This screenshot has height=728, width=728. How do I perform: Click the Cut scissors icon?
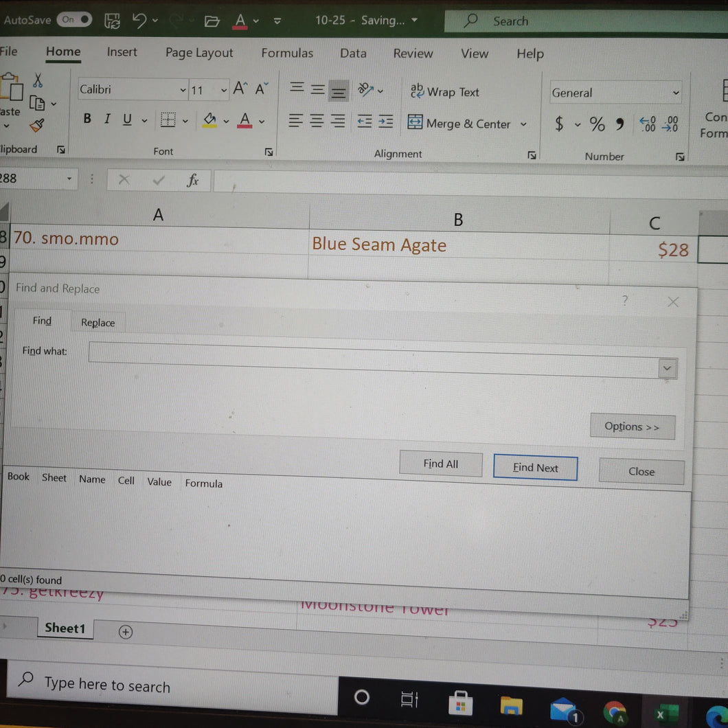pyautogui.click(x=38, y=80)
